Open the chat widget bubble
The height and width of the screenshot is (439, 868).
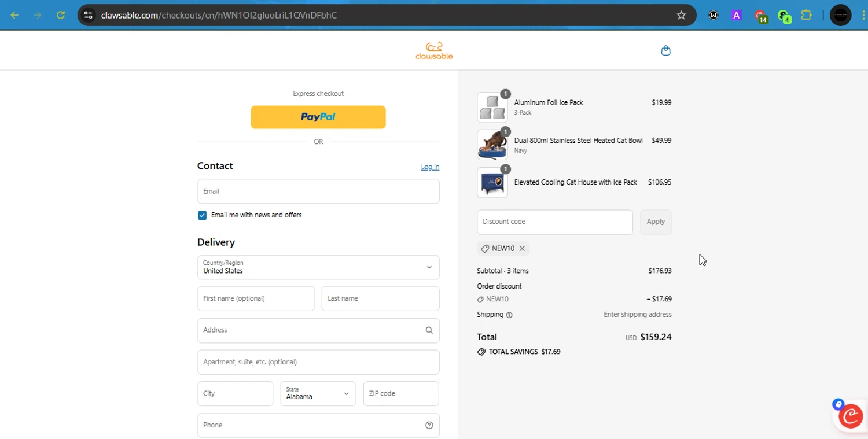click(x=850, y=415)
